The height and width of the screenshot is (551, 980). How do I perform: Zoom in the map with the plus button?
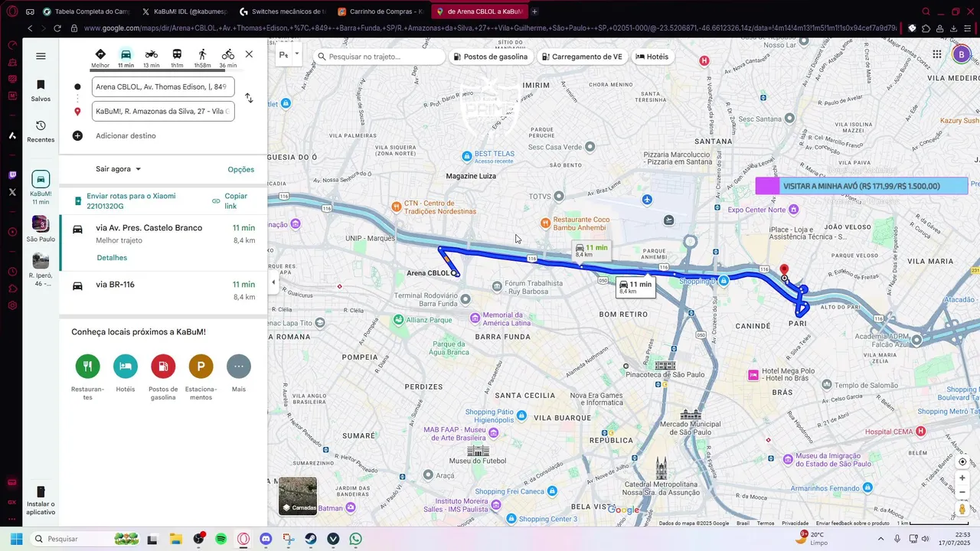[962, 478]
